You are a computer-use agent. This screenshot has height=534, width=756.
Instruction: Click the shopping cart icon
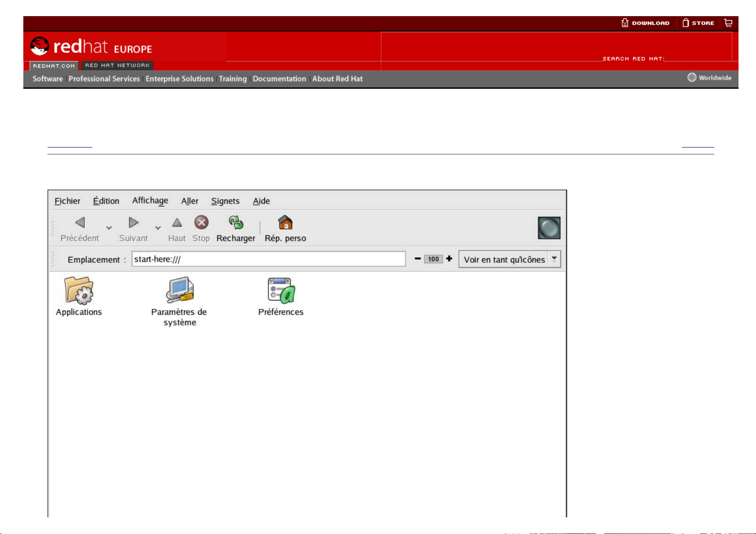pyautogui.click(x=729, y=23)
